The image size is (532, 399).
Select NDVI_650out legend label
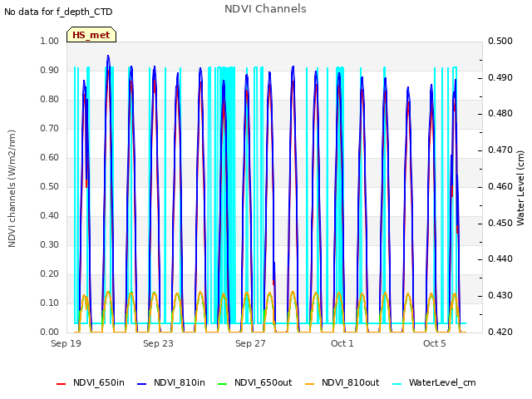pos(264,382)
